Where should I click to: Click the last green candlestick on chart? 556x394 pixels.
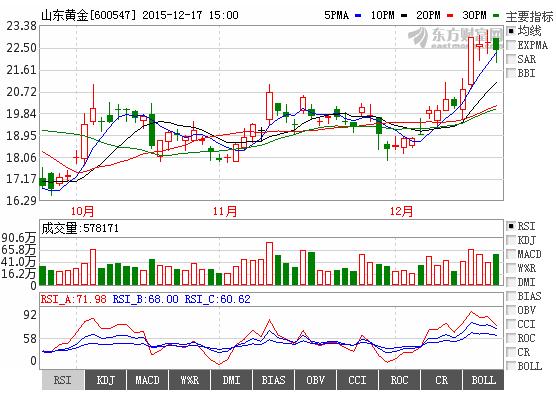496,44
